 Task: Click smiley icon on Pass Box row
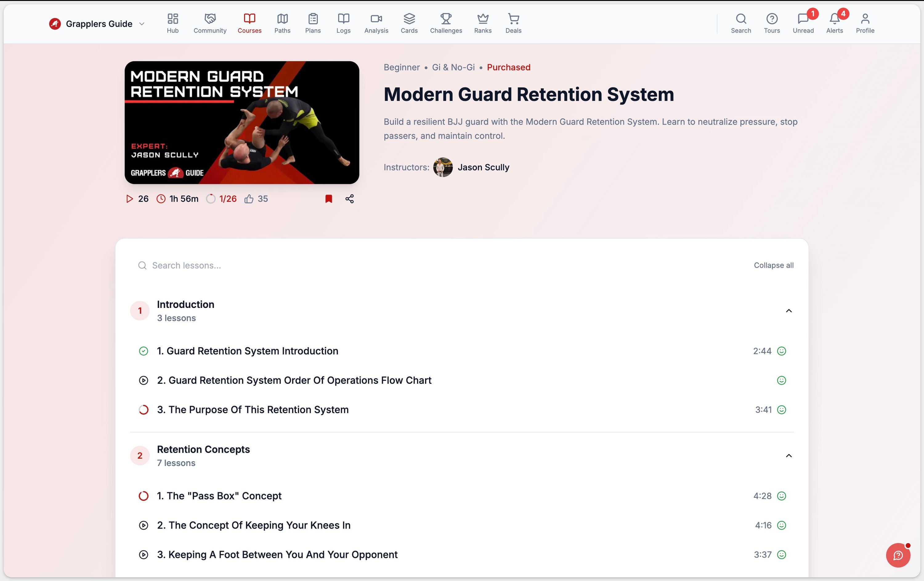(x=781, y=496)
